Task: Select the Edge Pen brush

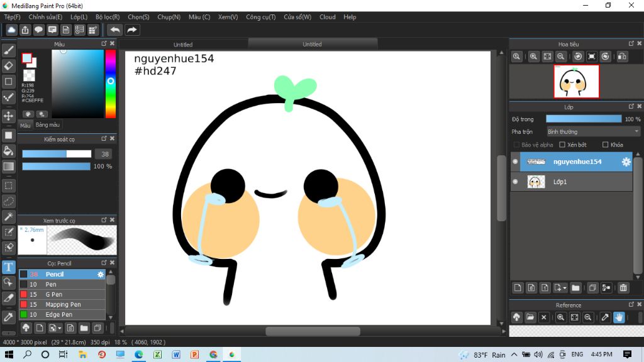Action: pyautogui.click(x=62, y=314)
